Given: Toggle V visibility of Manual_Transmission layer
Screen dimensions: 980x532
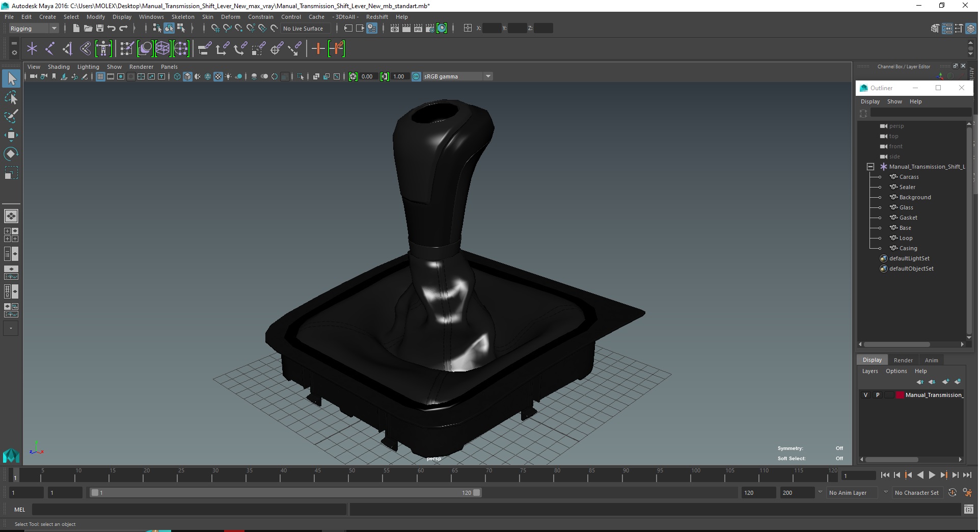Looking at the screenshot, I should [866, 395].
